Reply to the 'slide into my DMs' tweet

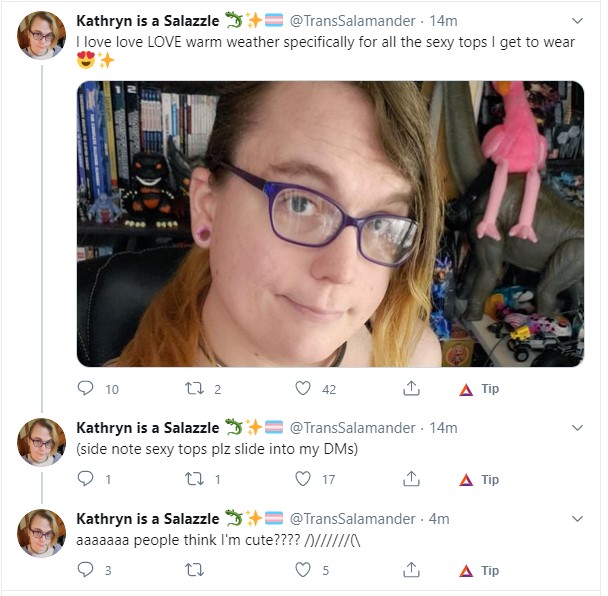[x=86, y=479]
